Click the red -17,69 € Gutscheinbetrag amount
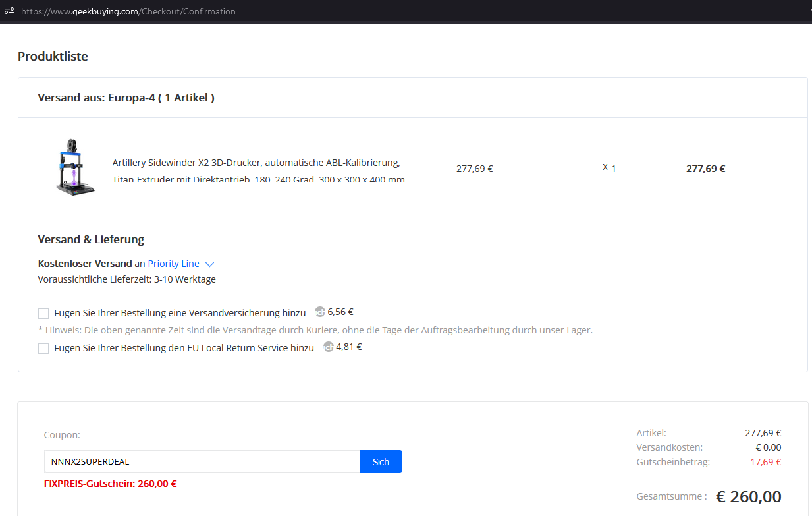 tap(764, 462)
